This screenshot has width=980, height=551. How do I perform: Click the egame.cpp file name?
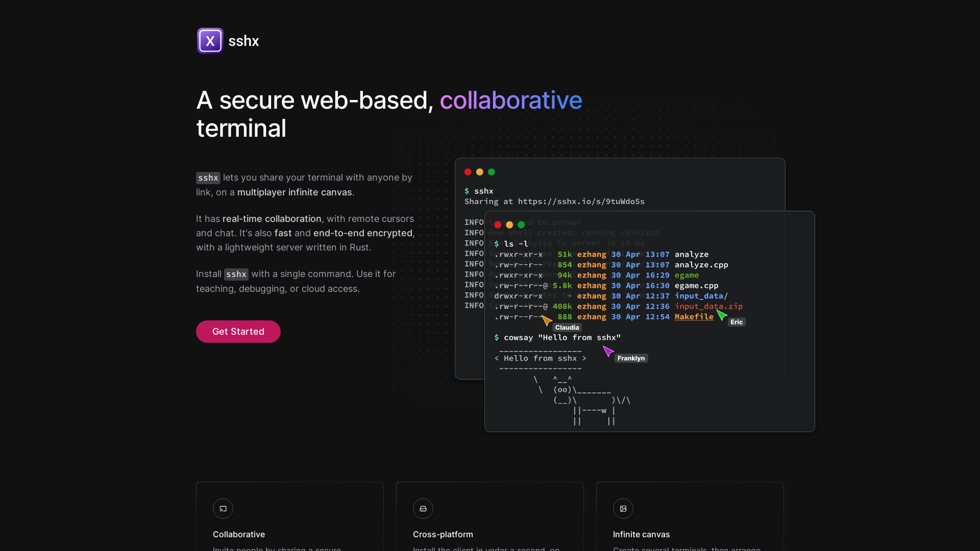tap(697, 286)
